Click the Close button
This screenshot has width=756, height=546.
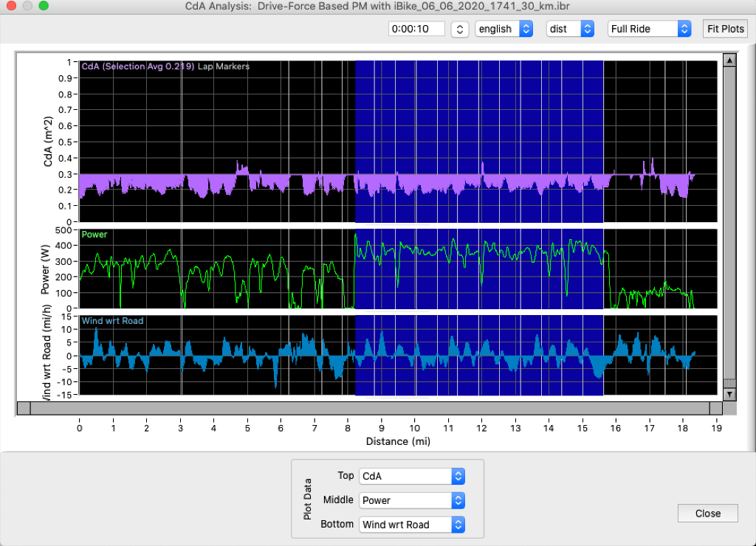click(707, 514)
